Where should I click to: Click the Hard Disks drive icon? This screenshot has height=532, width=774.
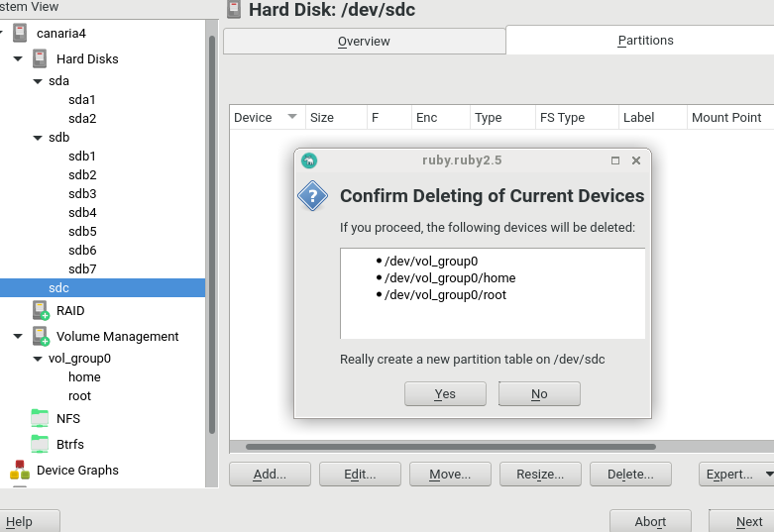point(40,58)
